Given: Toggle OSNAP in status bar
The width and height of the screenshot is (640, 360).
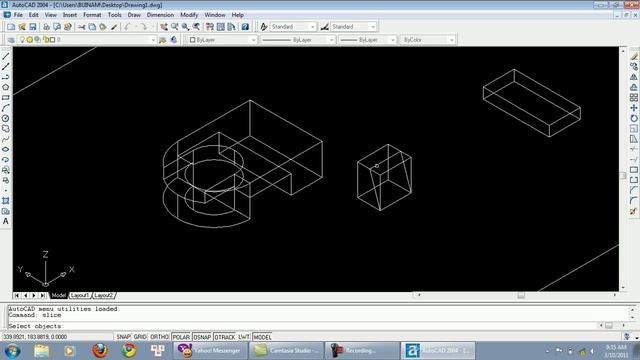Looking at the screenshot, I should click(202, 337).
